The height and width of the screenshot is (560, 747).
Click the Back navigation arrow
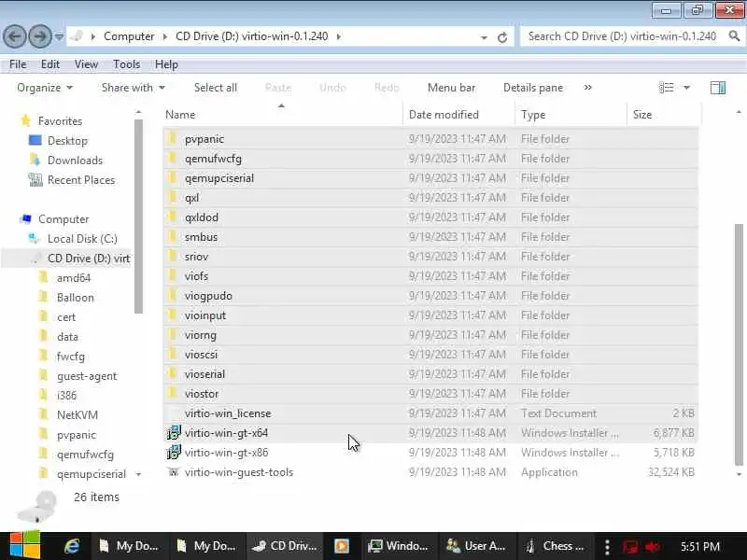(x=15, y=36)
